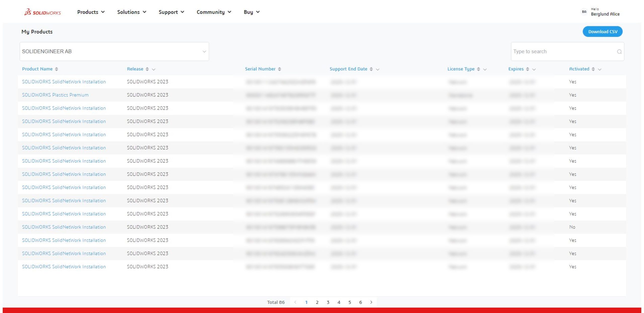Image resolution: width=644 pixels, height=313 pixels.
Task: Open the Support menu
Action: (171, 12)
